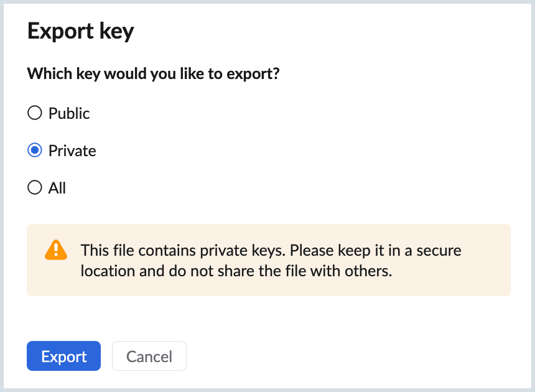Screen dimensions: 535x392
Task: Click the Public option label text
Action: pos(68,113)
